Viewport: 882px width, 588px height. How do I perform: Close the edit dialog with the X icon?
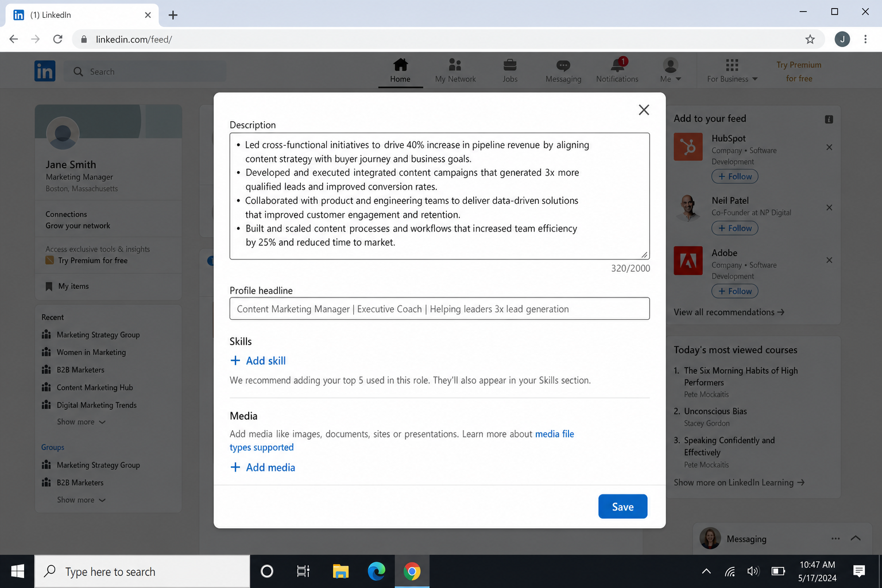(x=644, y=110)
